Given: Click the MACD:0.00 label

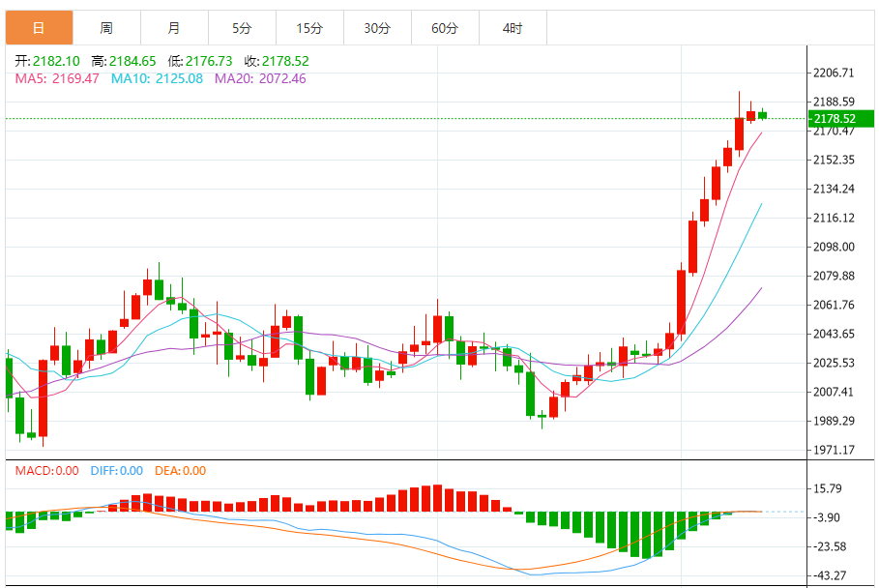Looking at the screenshot, I should (x=47, y=471).
